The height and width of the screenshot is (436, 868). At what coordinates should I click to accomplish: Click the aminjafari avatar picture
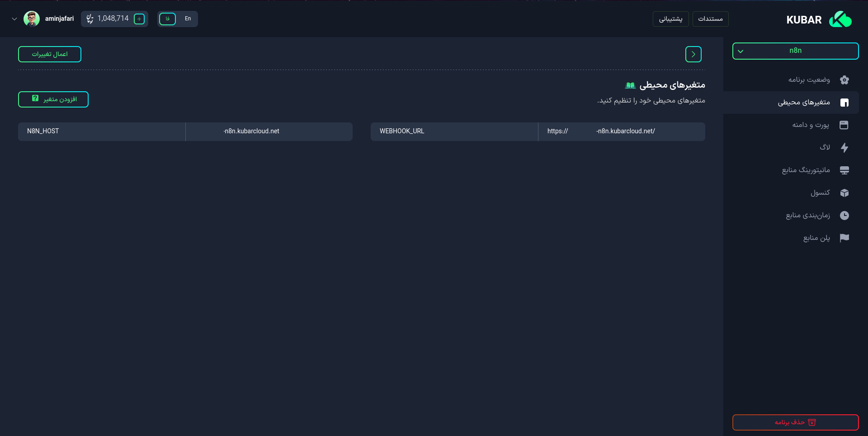click(x=32, y=19)
